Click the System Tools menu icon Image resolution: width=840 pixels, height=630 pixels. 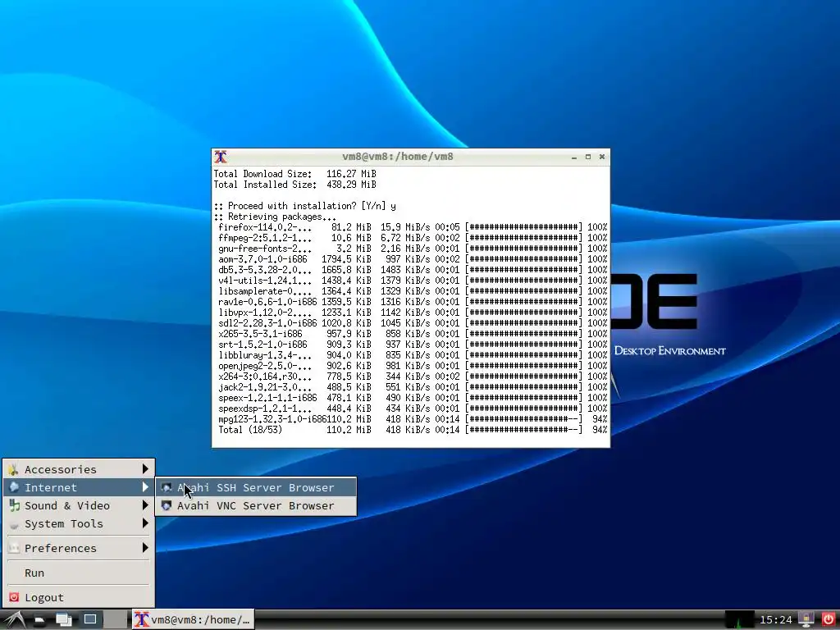(14, 524)
